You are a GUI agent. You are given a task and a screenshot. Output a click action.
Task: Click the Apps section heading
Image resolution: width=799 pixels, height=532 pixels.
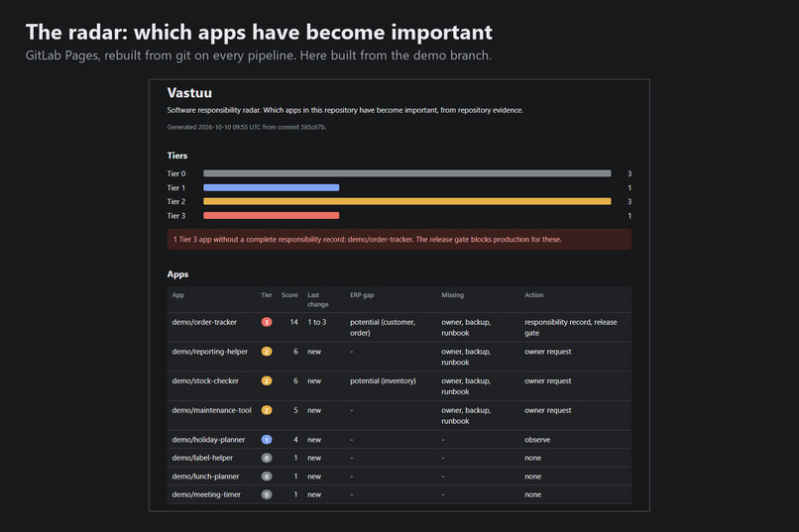[177, 274]
